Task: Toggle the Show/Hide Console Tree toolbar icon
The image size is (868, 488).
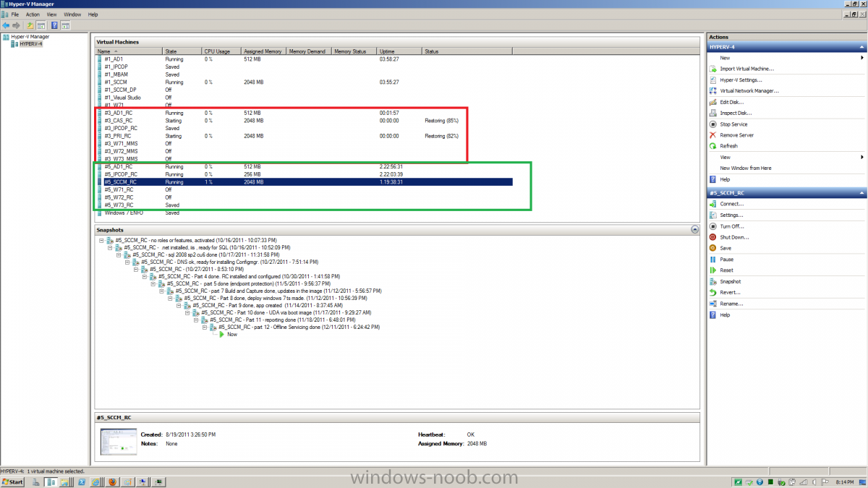Action: pos(41,25)
